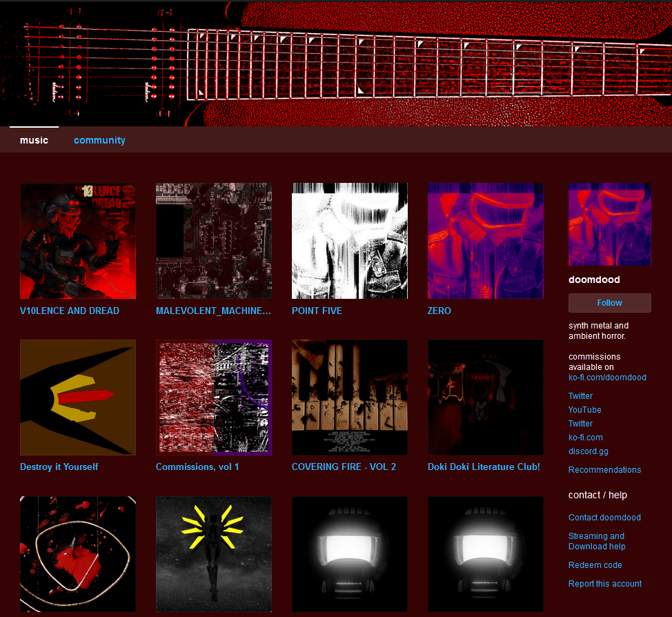
Task: Open the Destroy it Yourself album artwork
Action: click(78, 398)
